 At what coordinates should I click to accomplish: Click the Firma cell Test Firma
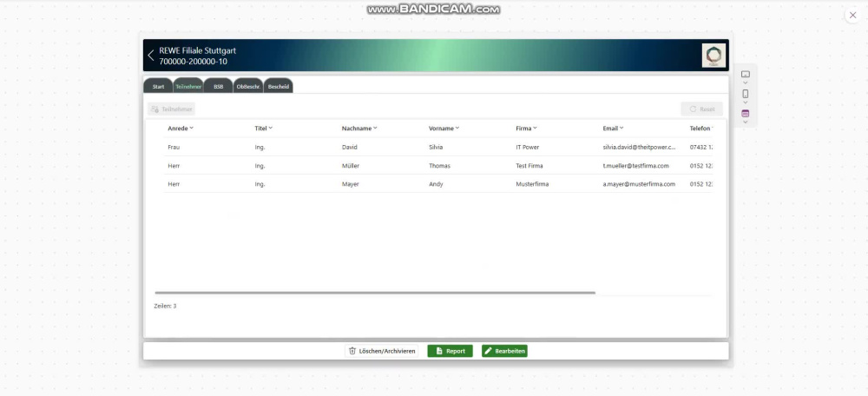(529, 166)
